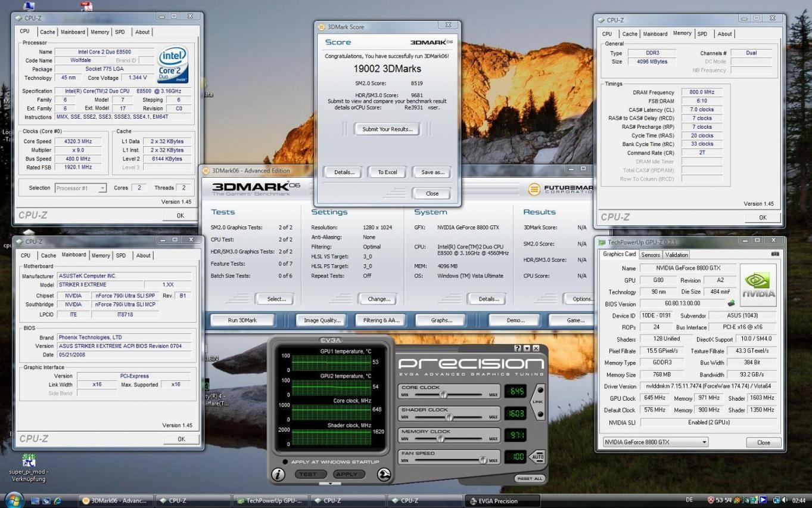Image resolution: width=812 pixels, height=508 pixels.
Task: Open Processor #1 selection dropdown in CPU-Z
Action: (x=102, y=188)
